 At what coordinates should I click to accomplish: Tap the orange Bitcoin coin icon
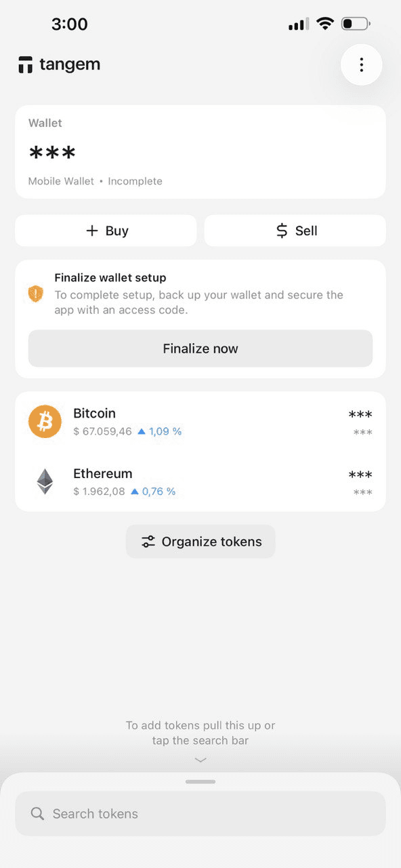pyautogui.click(x=45, y=421)
